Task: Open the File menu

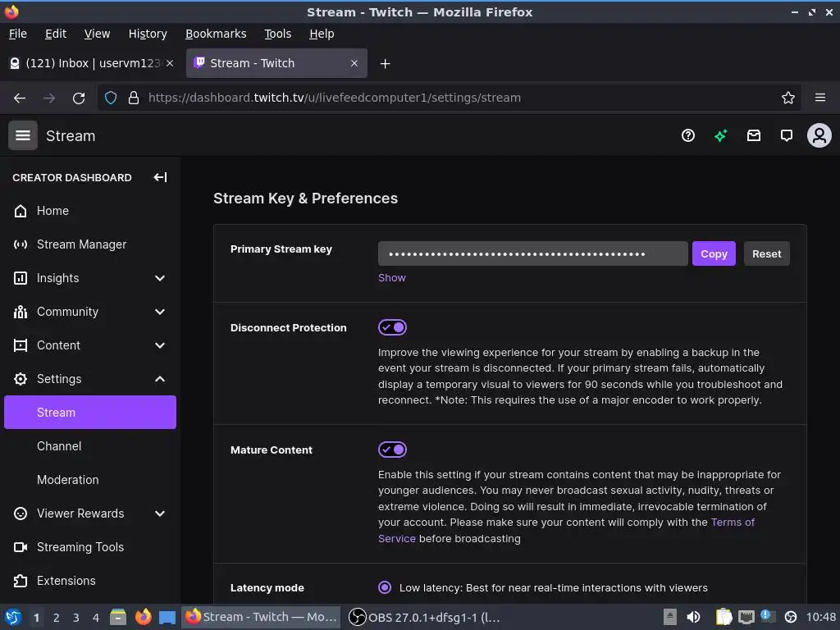Action: [18, 34]
